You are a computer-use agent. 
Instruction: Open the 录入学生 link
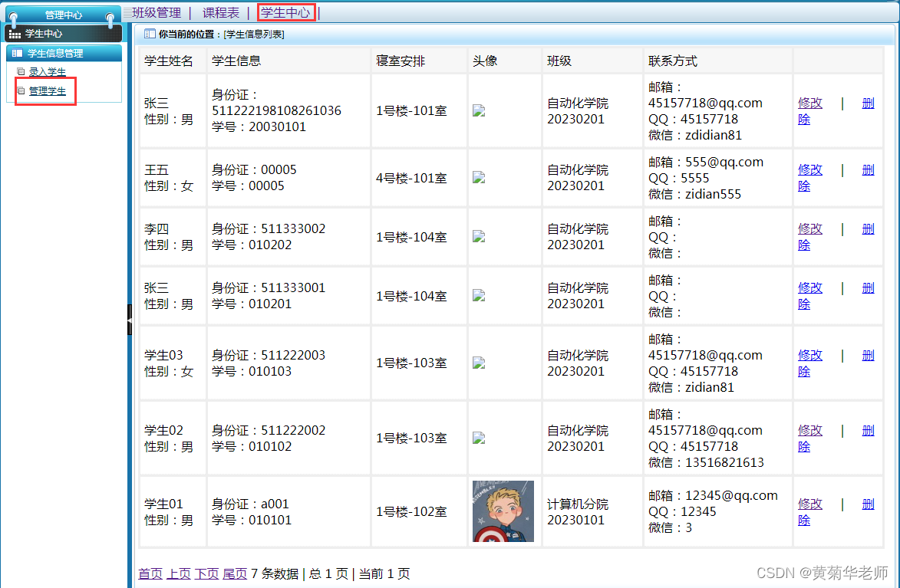[47, 72]
